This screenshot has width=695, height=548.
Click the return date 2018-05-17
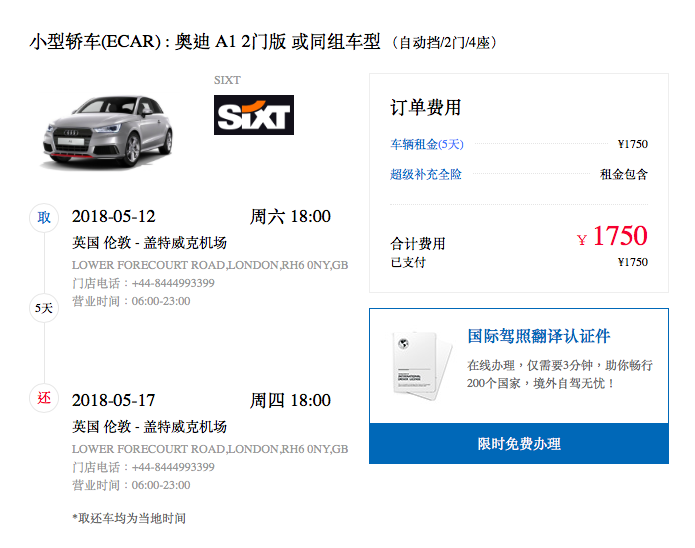point(113,400)
